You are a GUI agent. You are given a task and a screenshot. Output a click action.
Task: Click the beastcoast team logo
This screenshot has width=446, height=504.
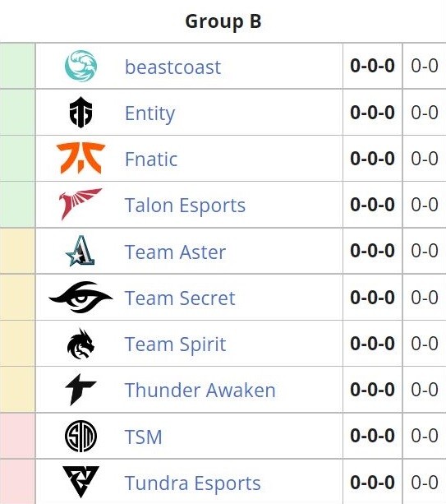[x=80, y=66]
